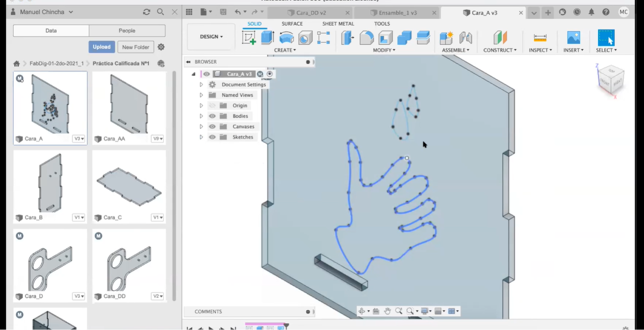This screenshot has height=330, width=644.
Task: Click the Construct offset plane icon
Action: tap(500, 38)
